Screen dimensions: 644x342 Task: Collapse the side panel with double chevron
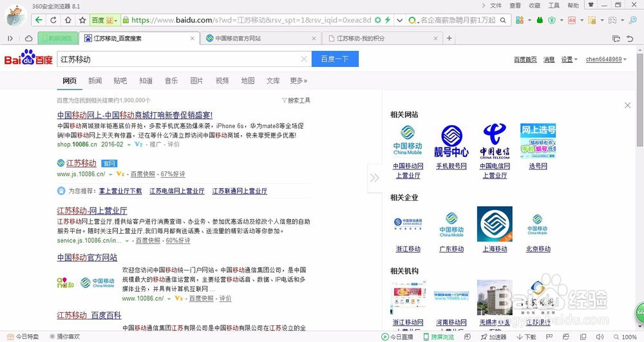(x=375, y=178)
